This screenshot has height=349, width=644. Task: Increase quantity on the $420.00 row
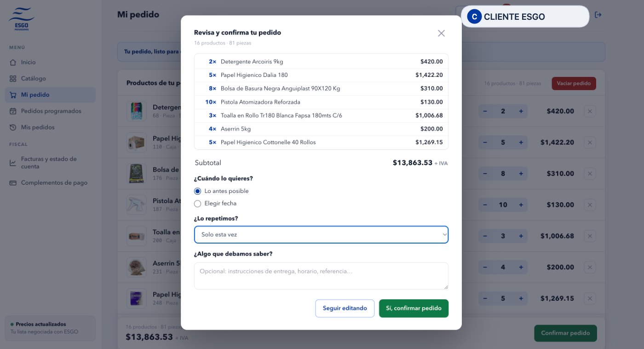tap(521, 111)
